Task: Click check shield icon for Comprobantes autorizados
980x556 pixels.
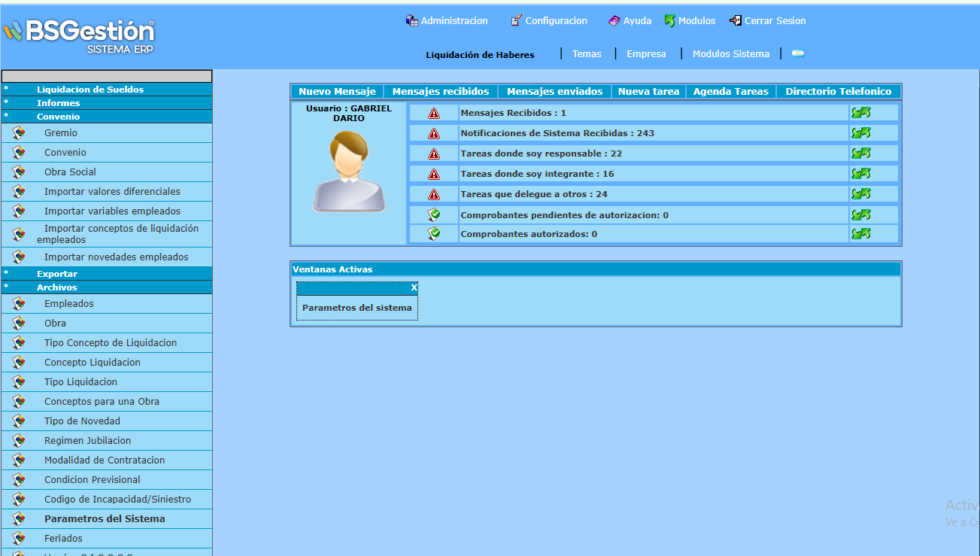Action: pyautogui.click(x=434, y=233)
